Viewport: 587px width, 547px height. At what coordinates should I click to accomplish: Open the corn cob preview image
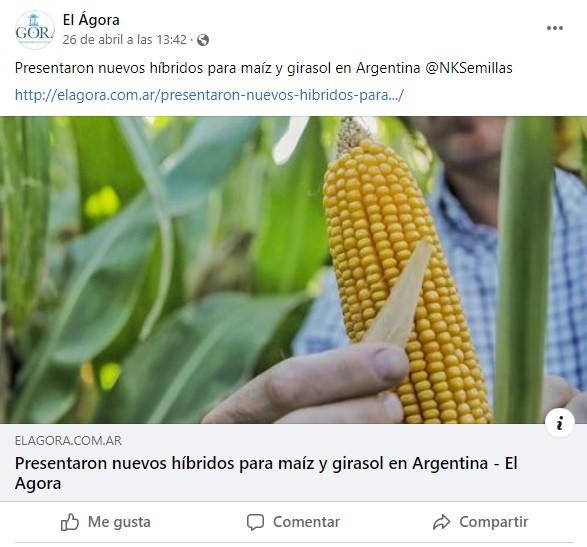tap(294, 270)
